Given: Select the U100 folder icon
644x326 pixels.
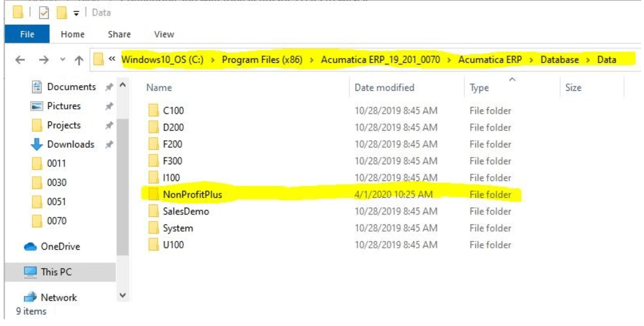Looking at the screenshot, I should (154, 245).
